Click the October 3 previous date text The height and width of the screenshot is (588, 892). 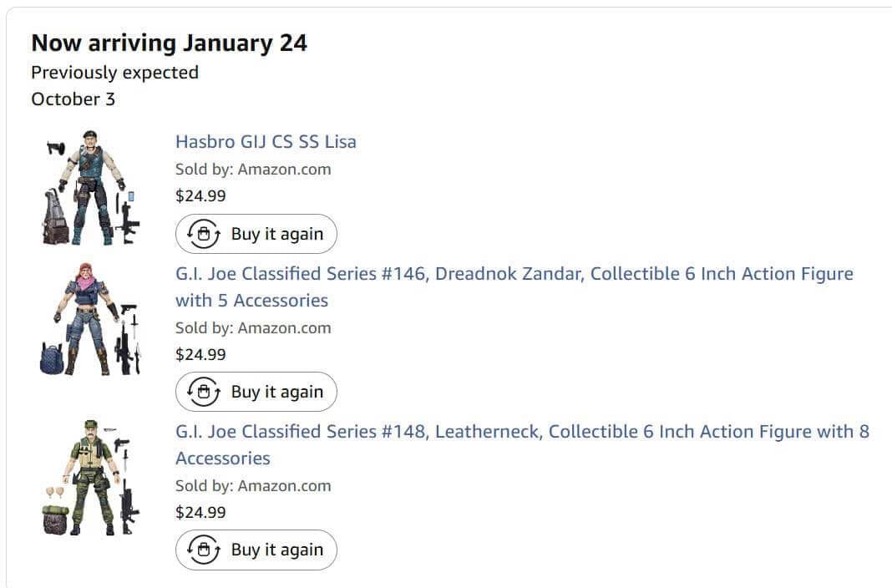[x=73, y=99]
